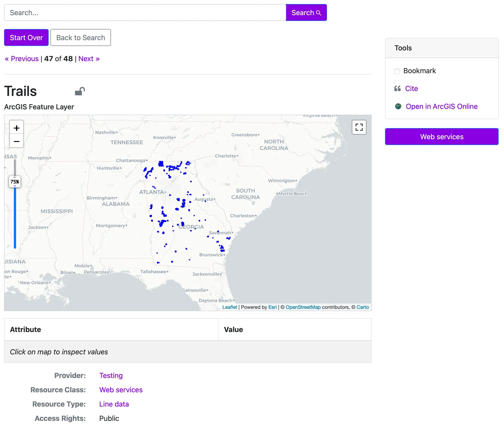Click the magnifier icon in Search button
Viewport: 504px width, 428px height.
tap(318, 13)
